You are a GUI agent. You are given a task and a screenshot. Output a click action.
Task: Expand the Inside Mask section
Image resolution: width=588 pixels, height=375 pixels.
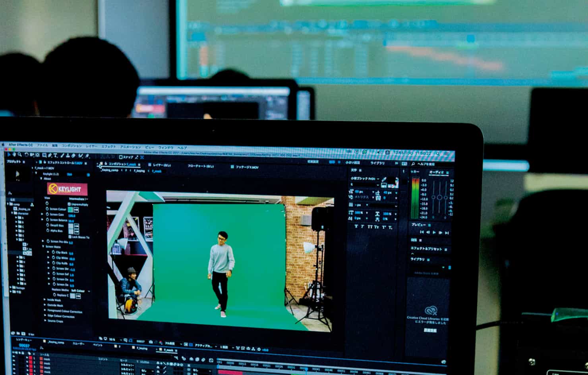tap(45, 300)
